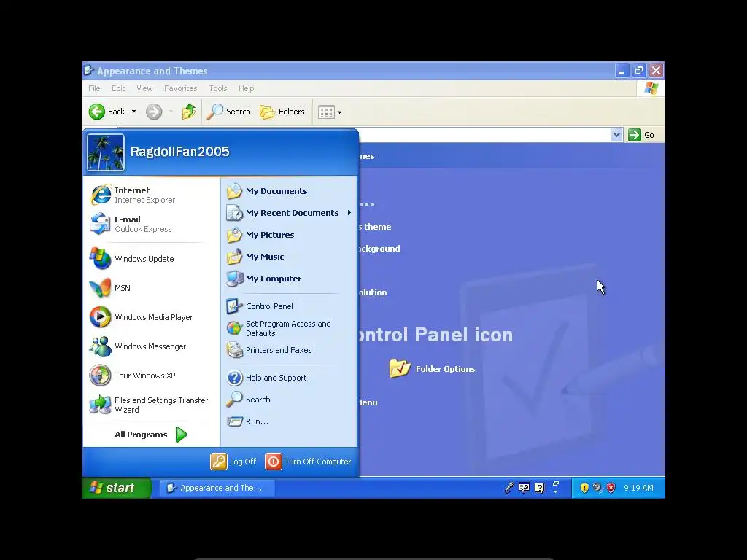Click the Up folder toolbar icon
Viewport: 747px width, 560px height.
189,112
